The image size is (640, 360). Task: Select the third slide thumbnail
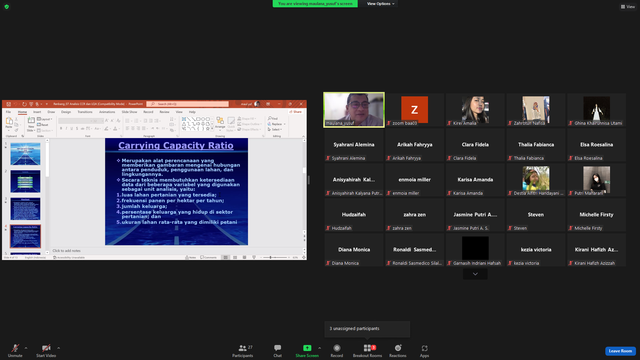tap(25, 209)
